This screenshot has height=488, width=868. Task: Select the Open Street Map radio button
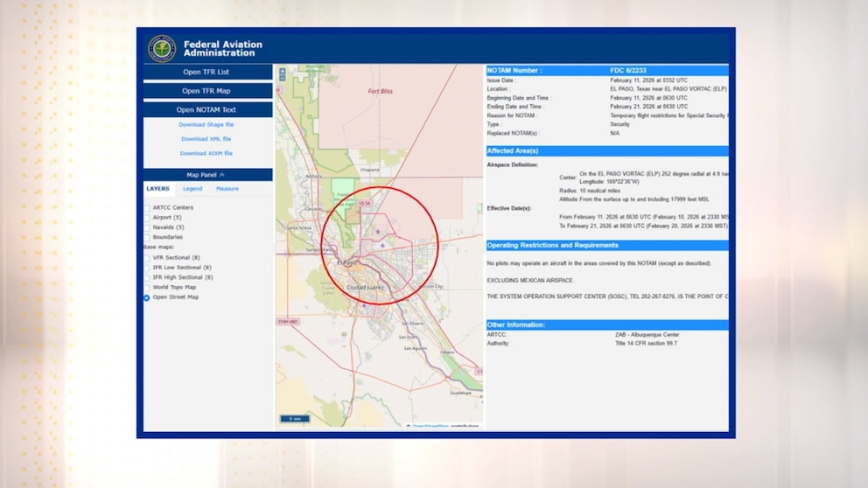coord(147,297)
